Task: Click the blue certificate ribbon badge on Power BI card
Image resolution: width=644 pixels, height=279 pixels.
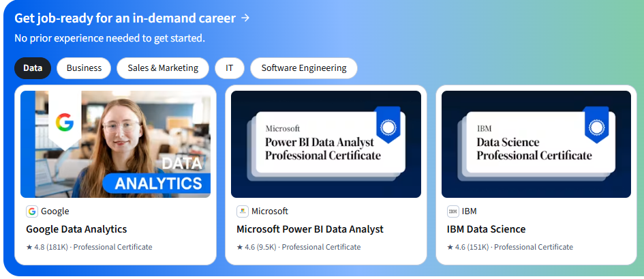Action: (x=388, y=125)
